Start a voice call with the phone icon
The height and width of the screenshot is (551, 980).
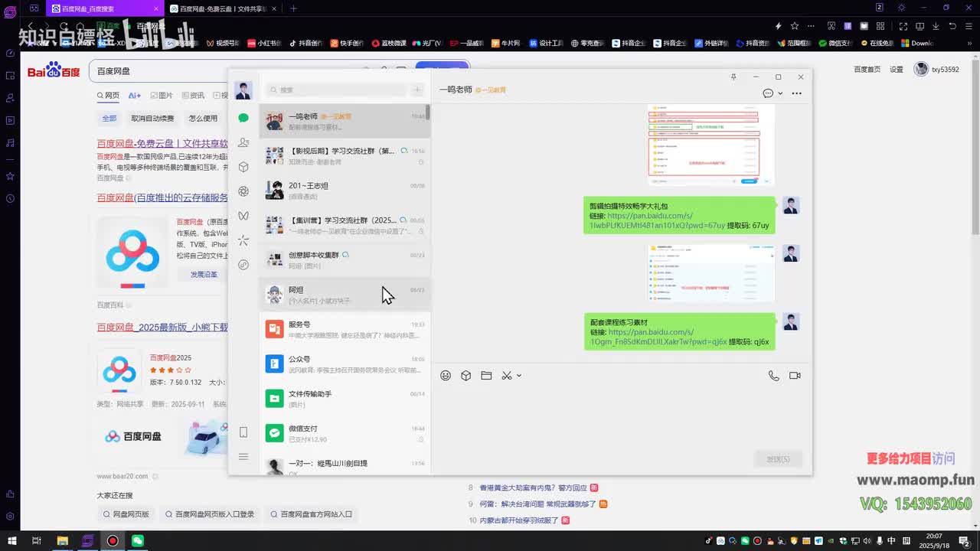pos(773,376)
